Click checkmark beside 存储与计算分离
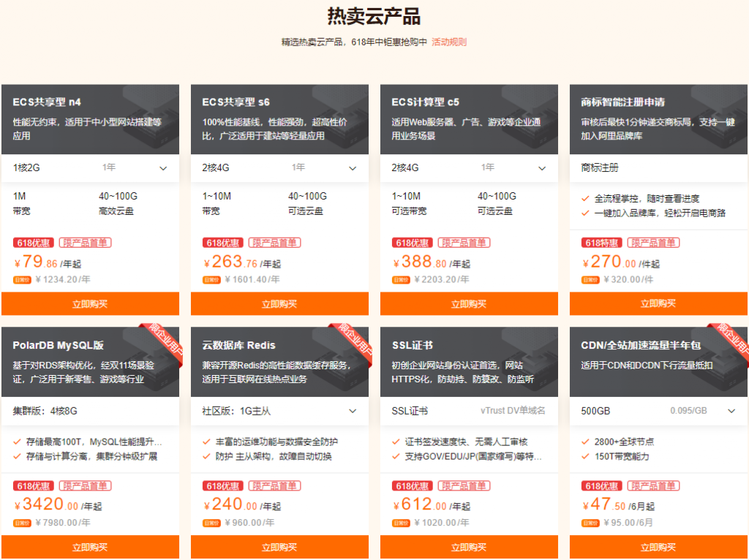 coord(18,456)
